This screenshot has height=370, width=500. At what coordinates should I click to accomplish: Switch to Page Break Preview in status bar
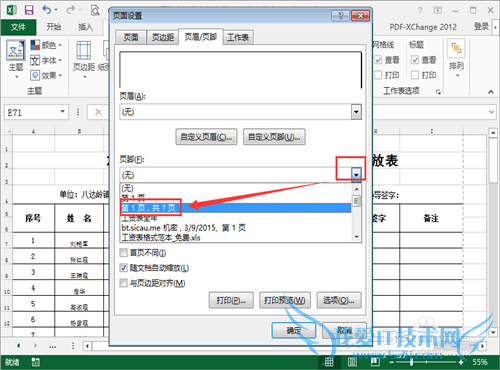(375, 362)
